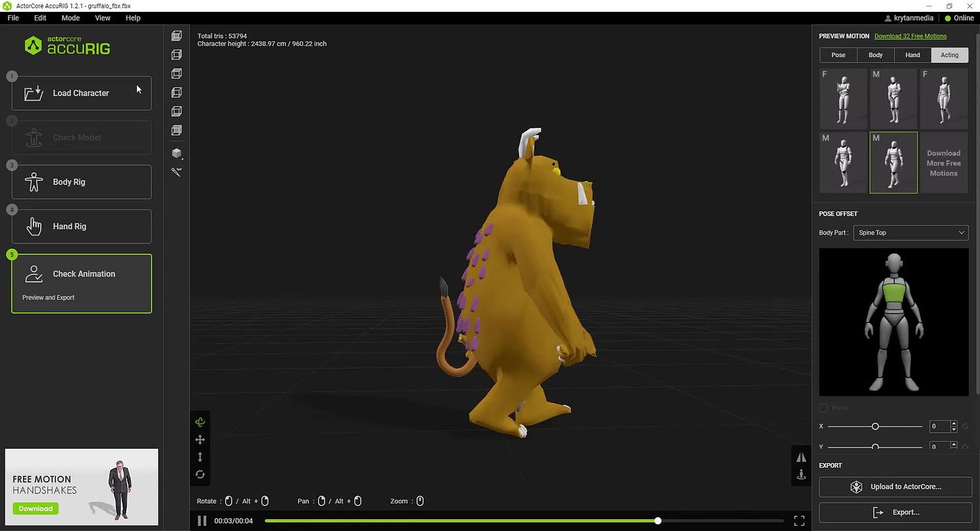The height and width of the screenshot is (531, 980).
Task: Click the Download More Free Motions tile
Action: [x=944, y=163]
